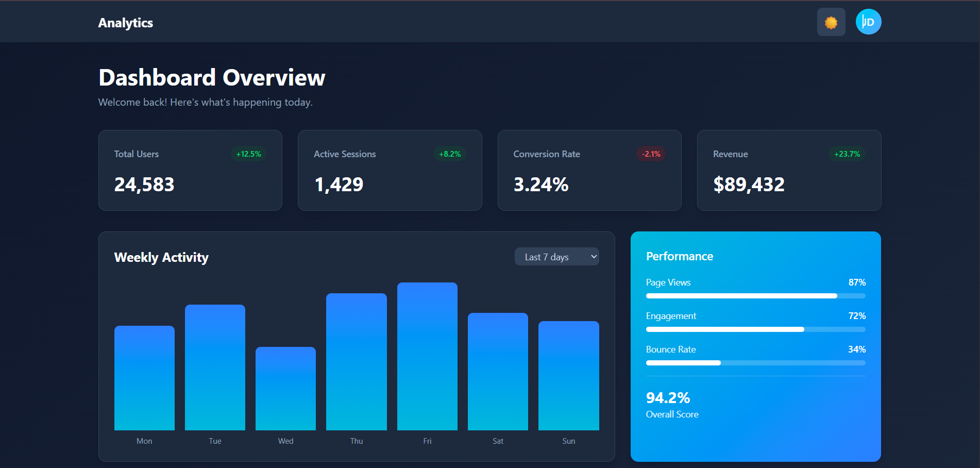The width and height of the screenshot is (980, 468).
Task: Open the Last 7 days dropdown
Action: click(556, 256)
